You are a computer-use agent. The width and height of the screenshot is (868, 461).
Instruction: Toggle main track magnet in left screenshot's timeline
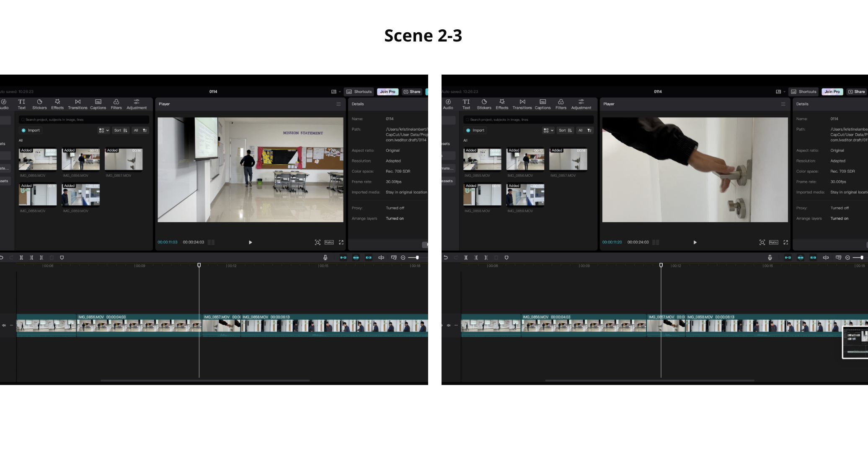pyautogui.click(x=343, y=258)
